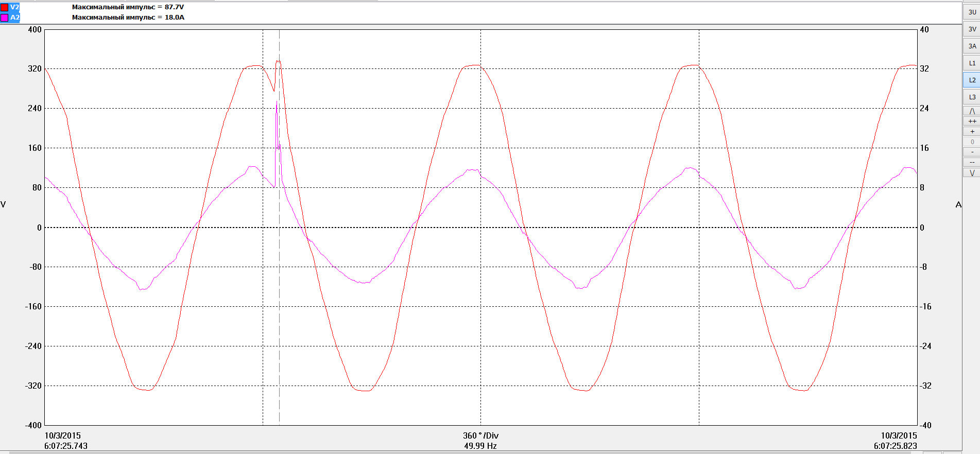Toggle the L3 phase view
The width and height of the screenshot is (980, 454).
(972, 97)
